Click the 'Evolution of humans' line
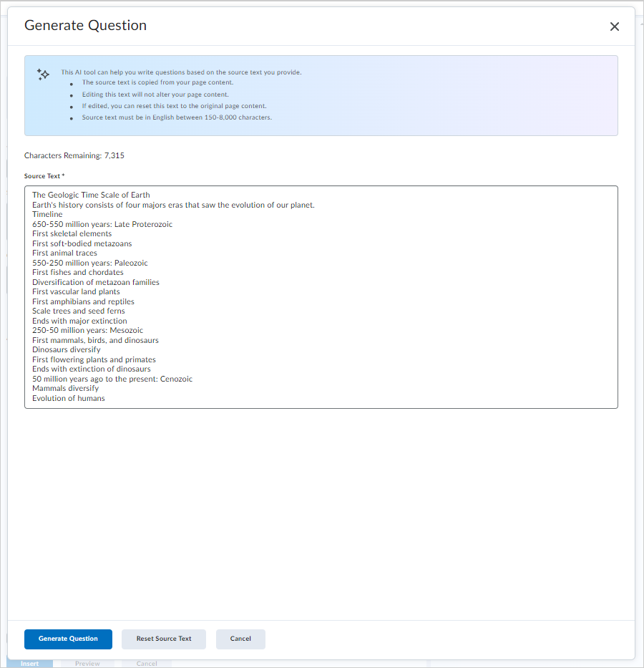 pos(69,398)
